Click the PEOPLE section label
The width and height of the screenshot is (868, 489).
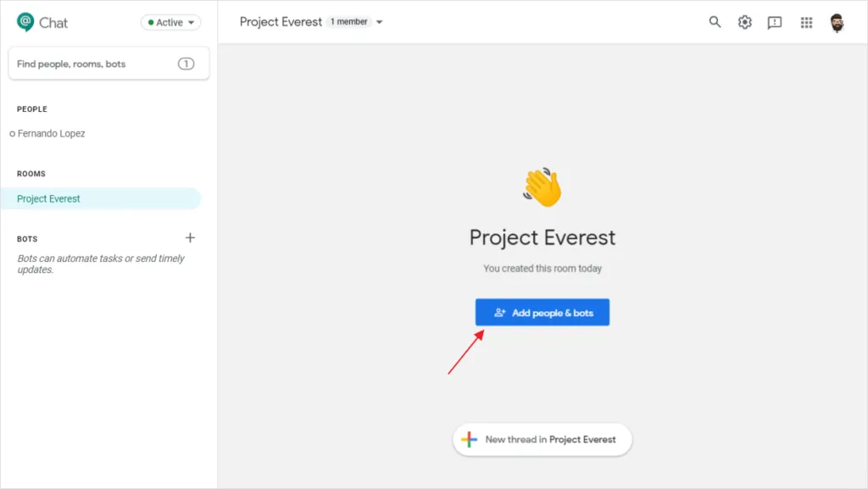tap(32, 109)
